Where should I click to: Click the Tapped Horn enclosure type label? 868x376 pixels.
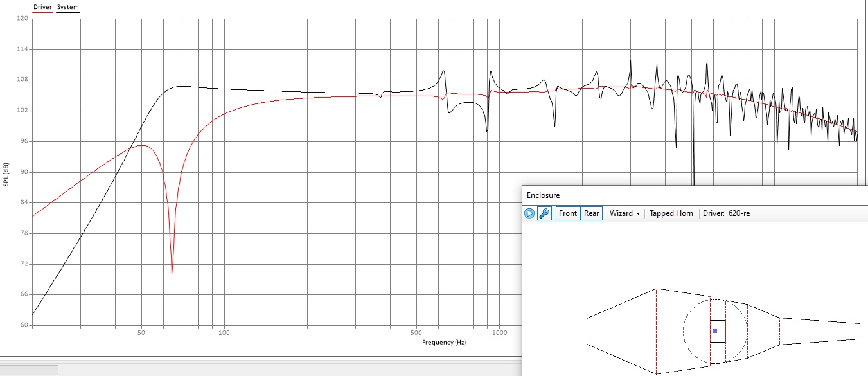point(671,213)
